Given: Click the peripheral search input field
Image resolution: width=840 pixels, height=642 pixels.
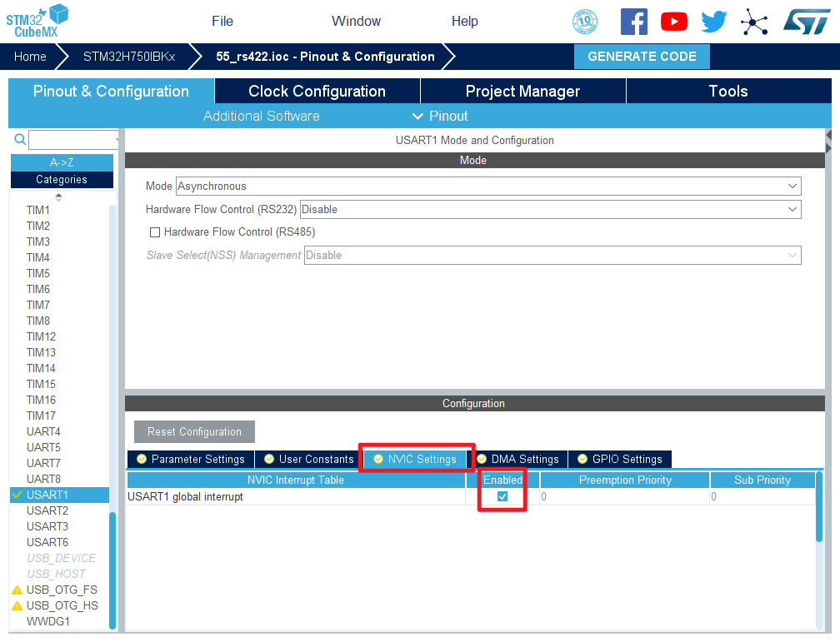Looking at the screenshot, I should [x=73, y=139].
